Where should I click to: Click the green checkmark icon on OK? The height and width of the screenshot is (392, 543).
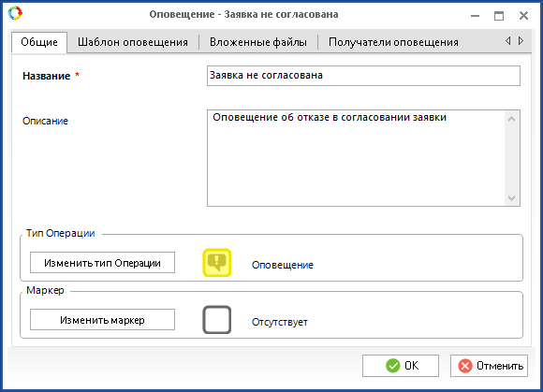point(392,366)
